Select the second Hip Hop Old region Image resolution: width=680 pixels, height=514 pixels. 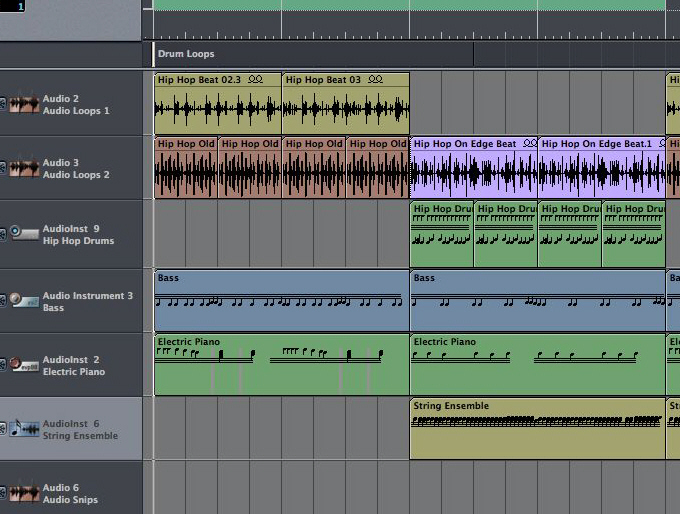(250, 167)
